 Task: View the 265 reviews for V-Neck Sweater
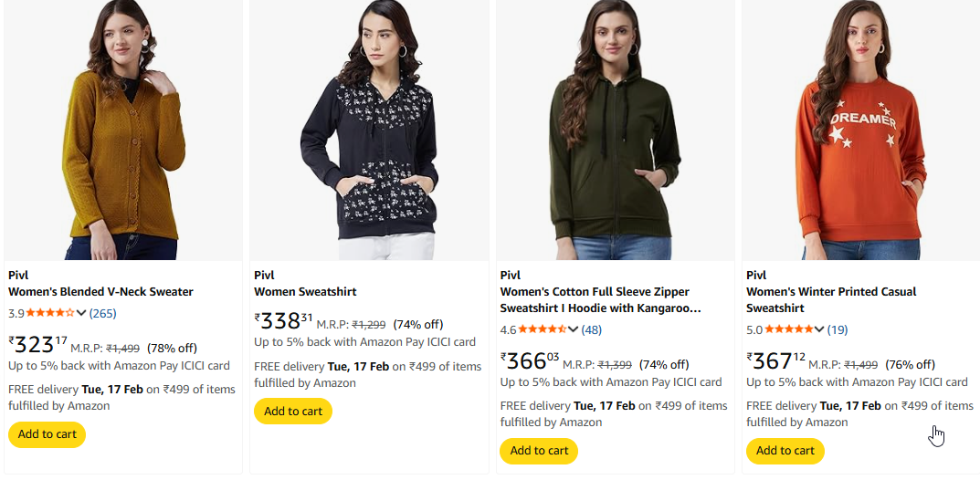[102, 314]
